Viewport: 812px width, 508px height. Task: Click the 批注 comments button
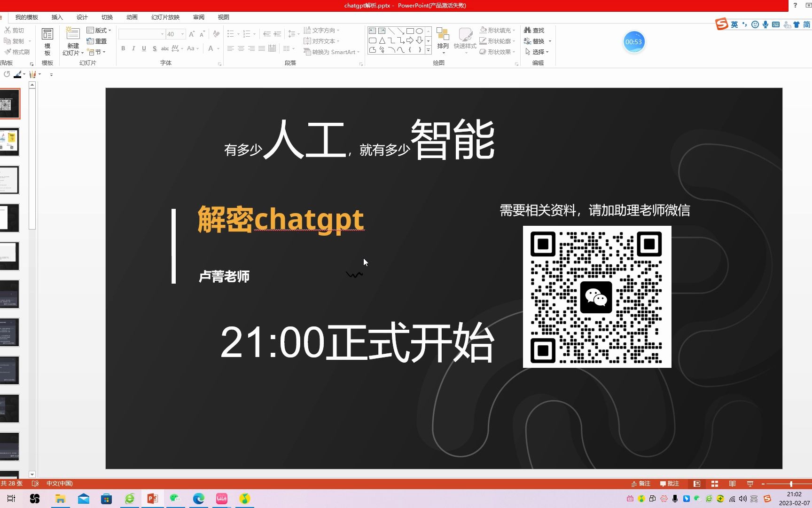670,484
